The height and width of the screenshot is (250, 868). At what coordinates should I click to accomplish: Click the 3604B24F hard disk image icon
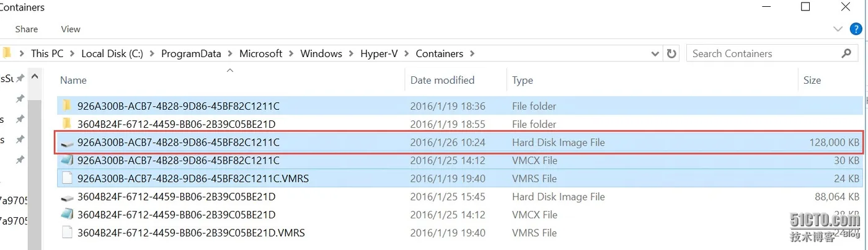67,197
